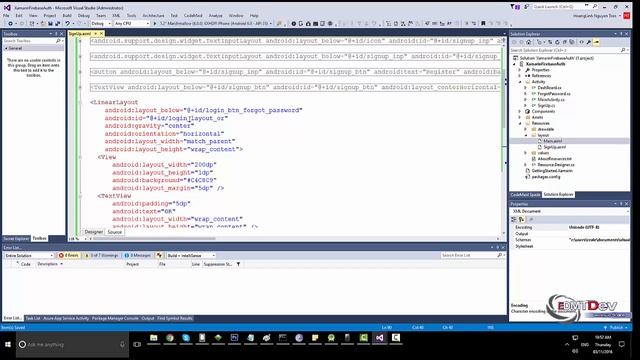Screen dimensions: 640x360
Task: Toggle Show All Files in Solution Explorer
Action: (573, 42)
